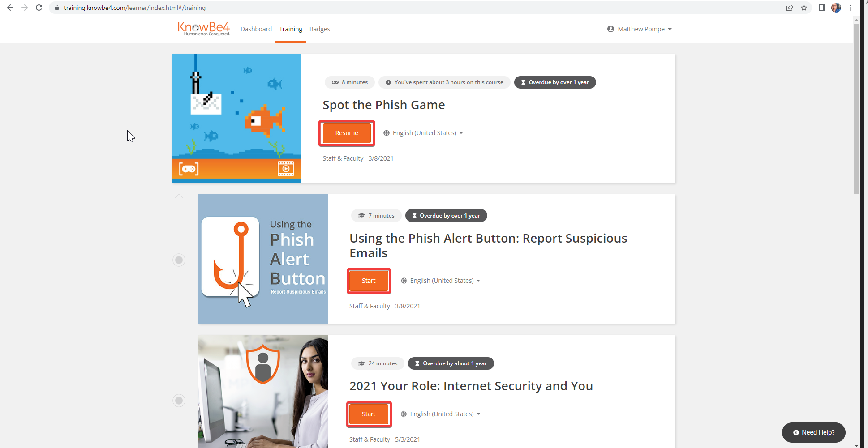Click the Phish Alert Button course thumbnail

263,259
